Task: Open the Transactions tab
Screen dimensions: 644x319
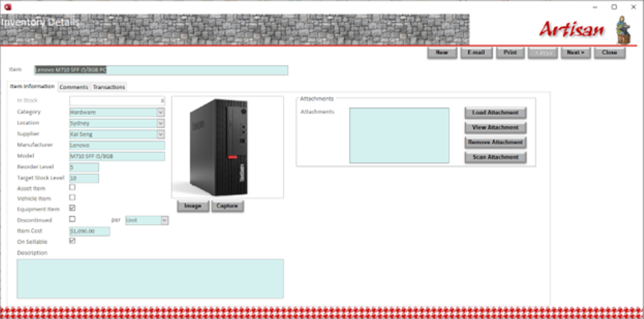Action: click(109, 87)
